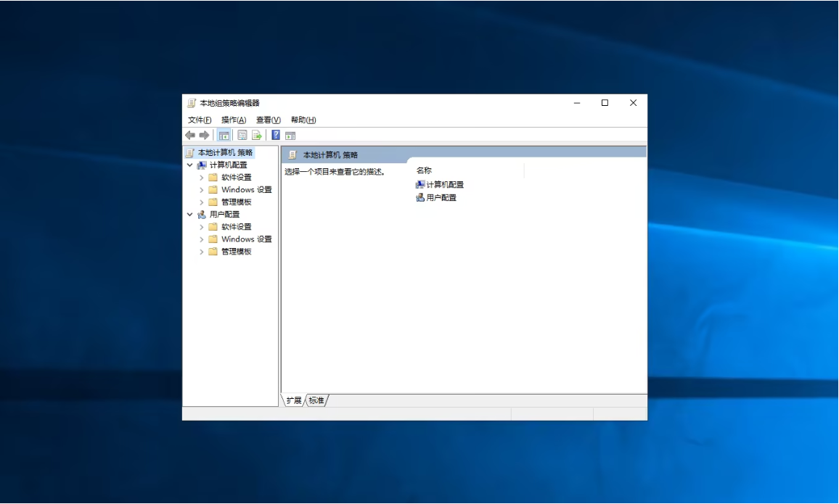The height and width of the screenshot is (504, 839).
Task: Expand Windows 设置 under 用户配置
Action: (x=202, y=239)
